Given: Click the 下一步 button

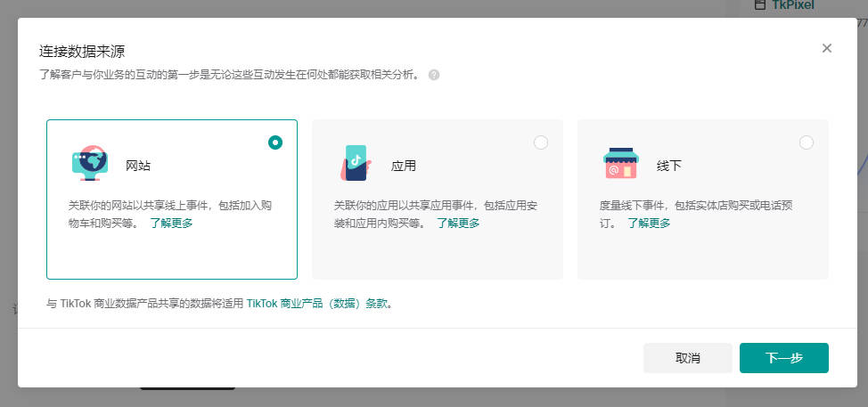Looking at the screenshot, I should tap(784, 358).
